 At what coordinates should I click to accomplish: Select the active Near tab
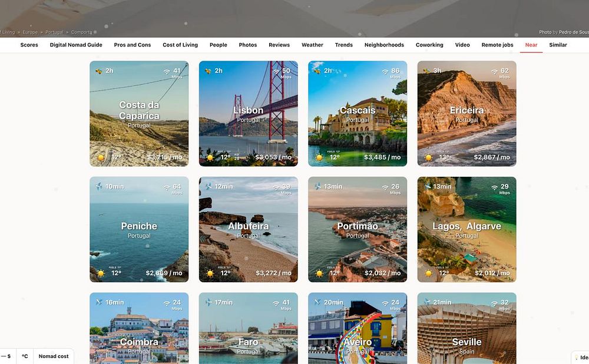click(x=531, y=45)
